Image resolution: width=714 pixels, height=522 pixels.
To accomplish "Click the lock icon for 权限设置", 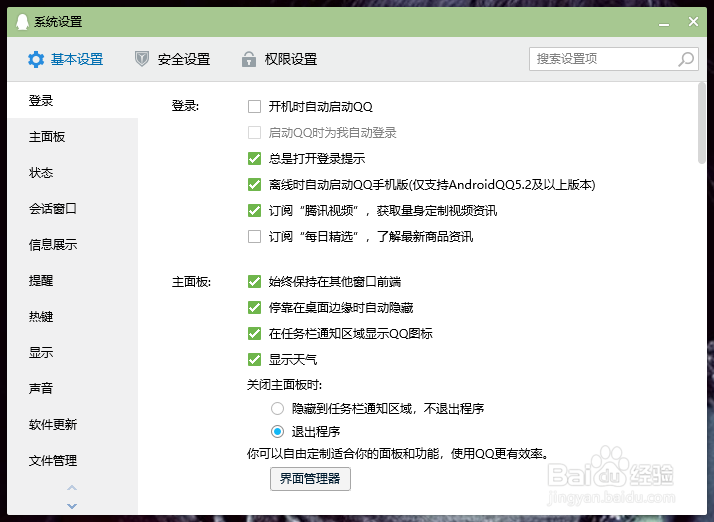I will 249,59.
